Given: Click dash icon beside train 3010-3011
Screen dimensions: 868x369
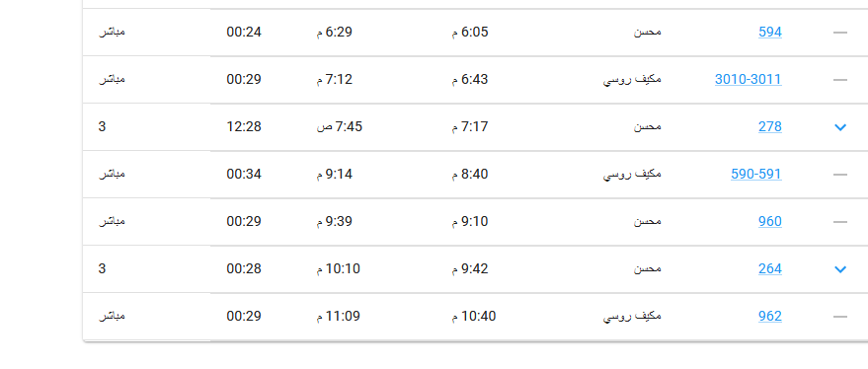Looking at the screenshot, I should click(x=839, y=80).
